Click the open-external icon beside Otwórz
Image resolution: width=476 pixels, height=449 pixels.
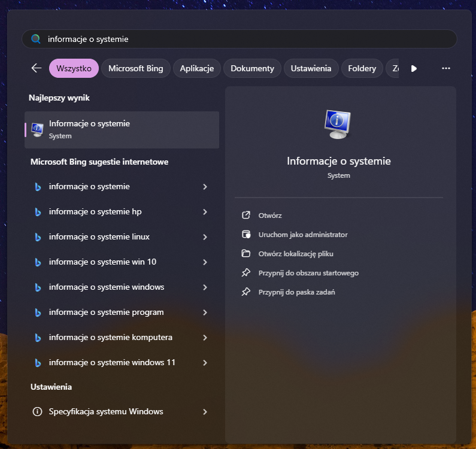coord(246,216)
